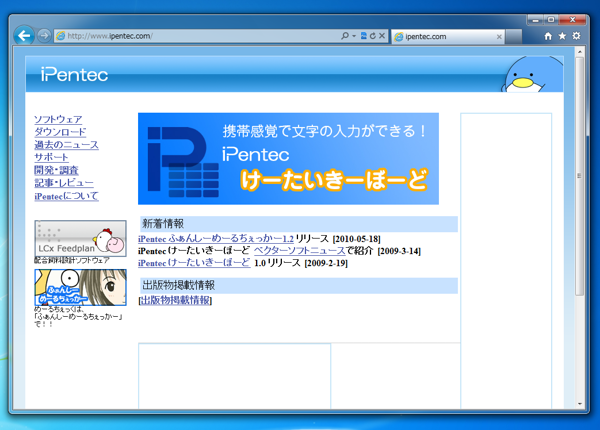Click the ふぁんしーめーるちぇっかー banner image
Image resolution: width=600 pixels, height=430 pixels.
click(x=80, y=287)
